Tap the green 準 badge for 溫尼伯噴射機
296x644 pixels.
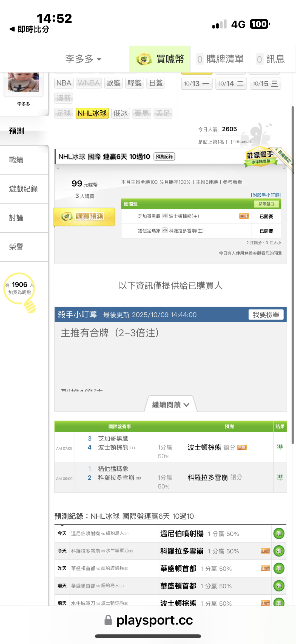pyautogui.click(x=279, y=533)
